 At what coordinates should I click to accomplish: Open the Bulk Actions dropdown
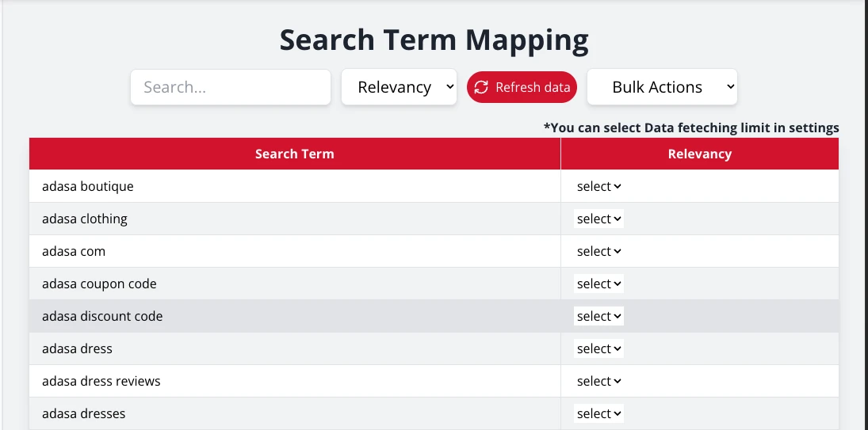point(662,87)
